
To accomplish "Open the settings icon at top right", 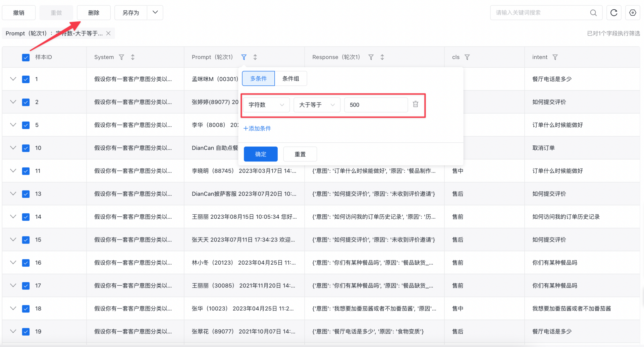I will (x=633, y=13).
